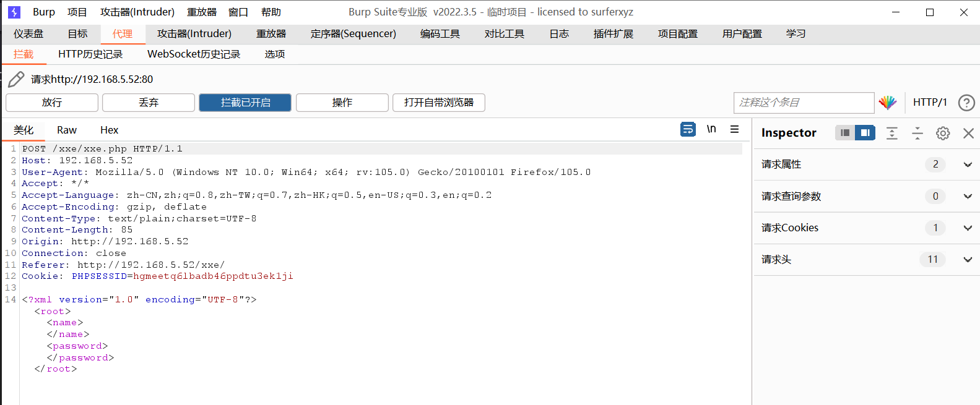This screenshot has height=405, width=980.
Task: Open the help question mark icon
Action: point(966,103)
